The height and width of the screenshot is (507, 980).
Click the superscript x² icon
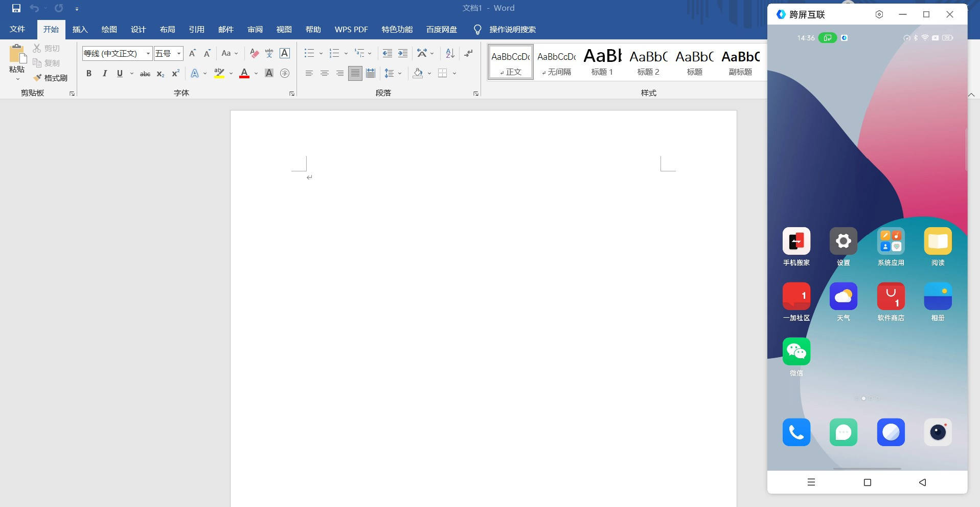coord(175,74)
